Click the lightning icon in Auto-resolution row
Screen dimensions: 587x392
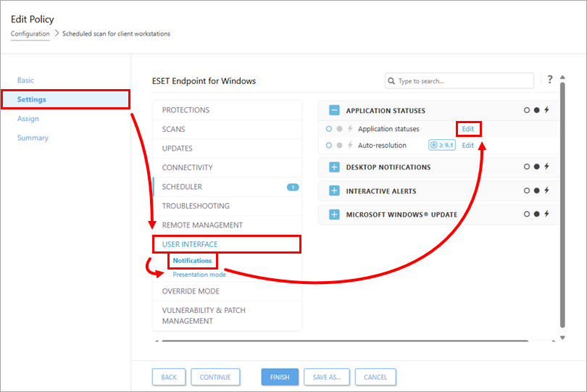click(350, 146)
